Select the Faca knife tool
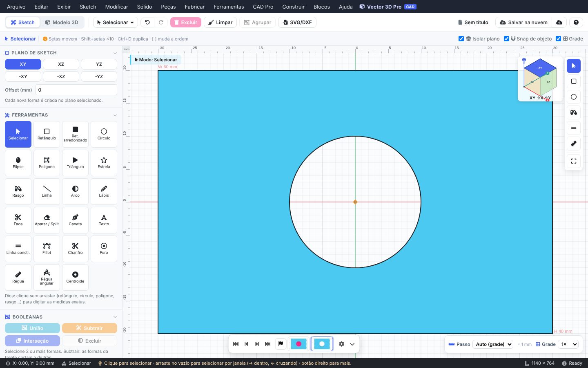 pyautogui.click(x=18, y=220)
